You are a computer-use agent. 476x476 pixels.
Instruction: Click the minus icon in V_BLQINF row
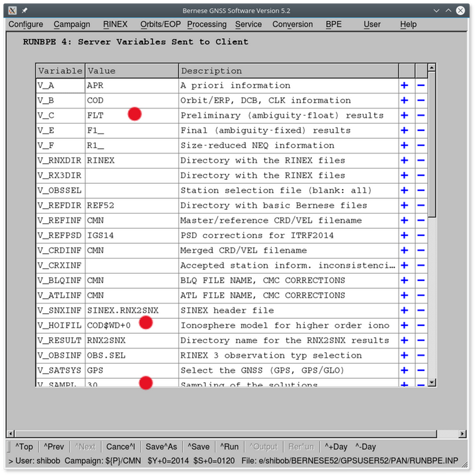coord(420,280)
